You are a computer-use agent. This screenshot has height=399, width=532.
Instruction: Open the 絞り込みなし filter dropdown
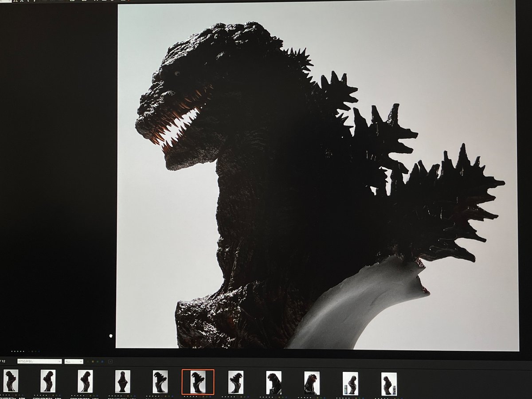[39, 361]
